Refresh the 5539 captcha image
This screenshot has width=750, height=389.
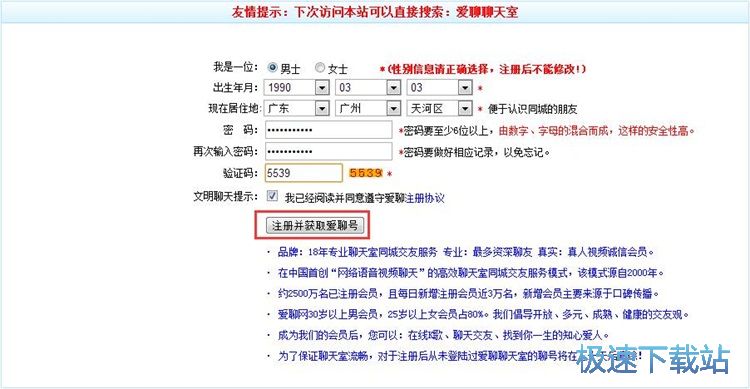click(x=366, y=173)
